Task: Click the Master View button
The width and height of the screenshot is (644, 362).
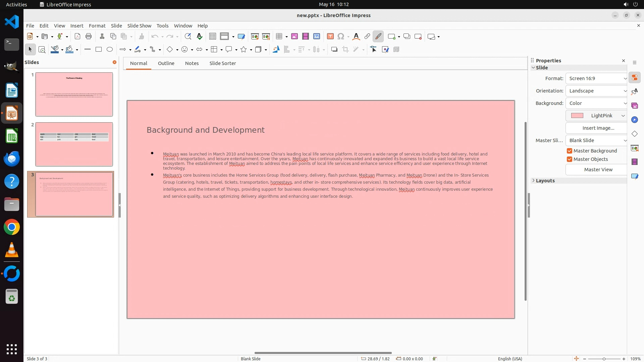Action: point(598,170)
